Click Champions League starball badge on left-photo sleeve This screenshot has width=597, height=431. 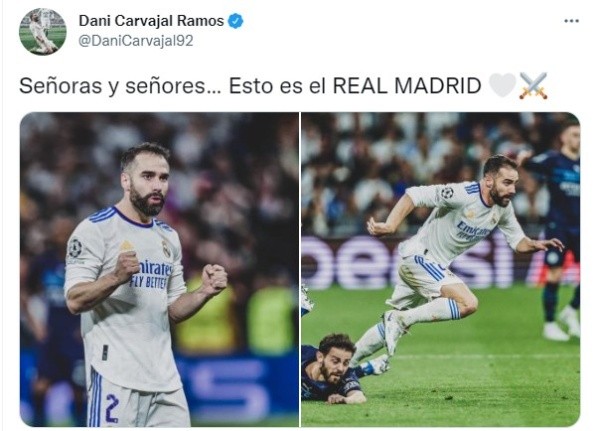pyautogui.click(x=75, y=248)
